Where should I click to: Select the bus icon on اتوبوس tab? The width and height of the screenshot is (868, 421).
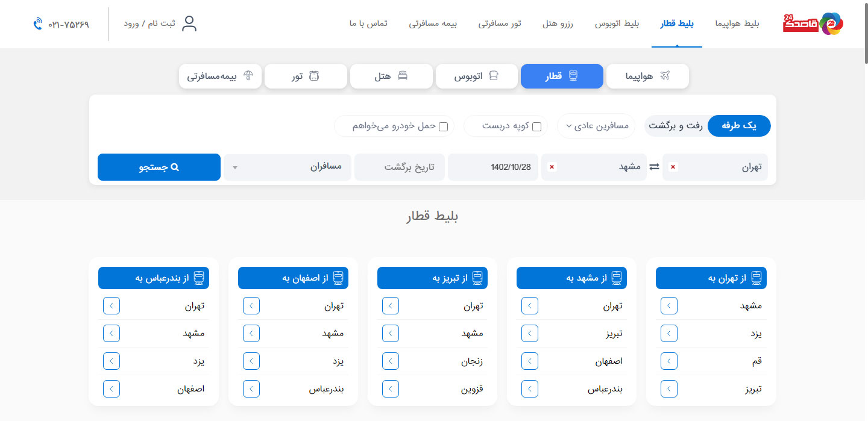pos(493,75)
